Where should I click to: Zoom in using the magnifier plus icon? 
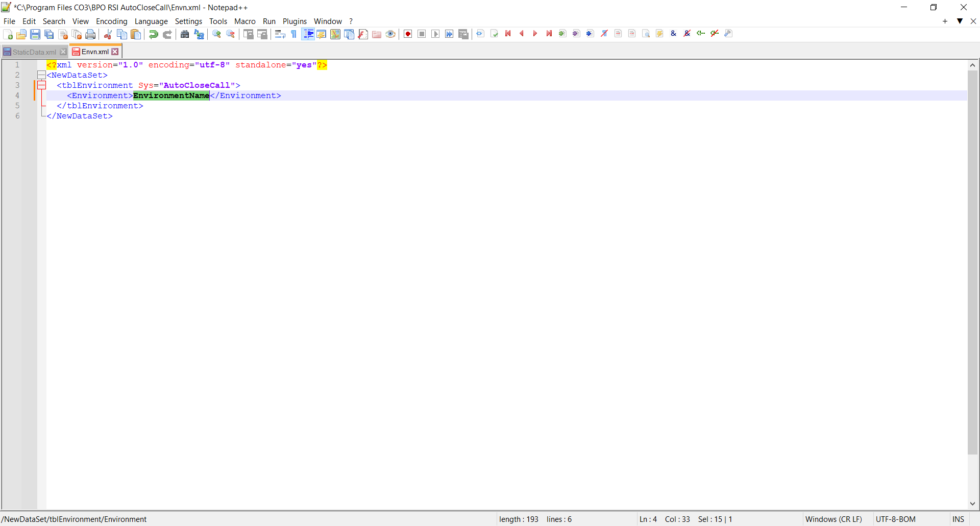pyautogui.click(x=217, y=34)
